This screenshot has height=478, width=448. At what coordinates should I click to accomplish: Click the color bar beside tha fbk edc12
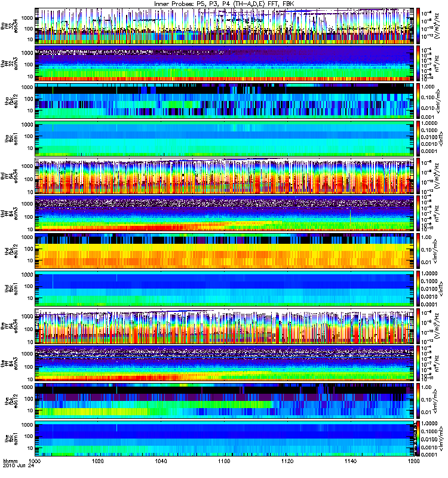(x=418, y=101)
